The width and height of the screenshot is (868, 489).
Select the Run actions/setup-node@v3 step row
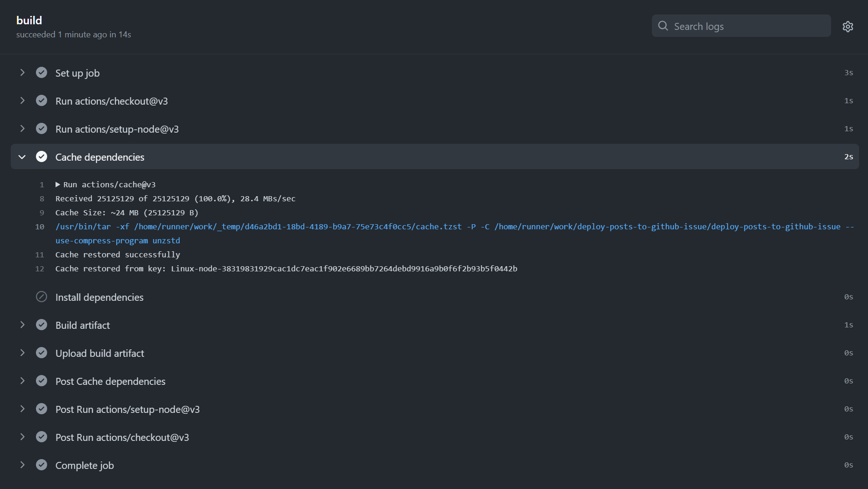[117, 128]
